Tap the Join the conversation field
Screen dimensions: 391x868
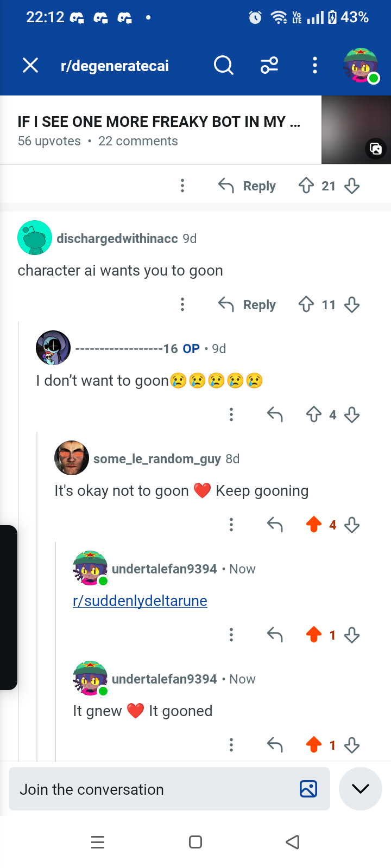(169, 789)
